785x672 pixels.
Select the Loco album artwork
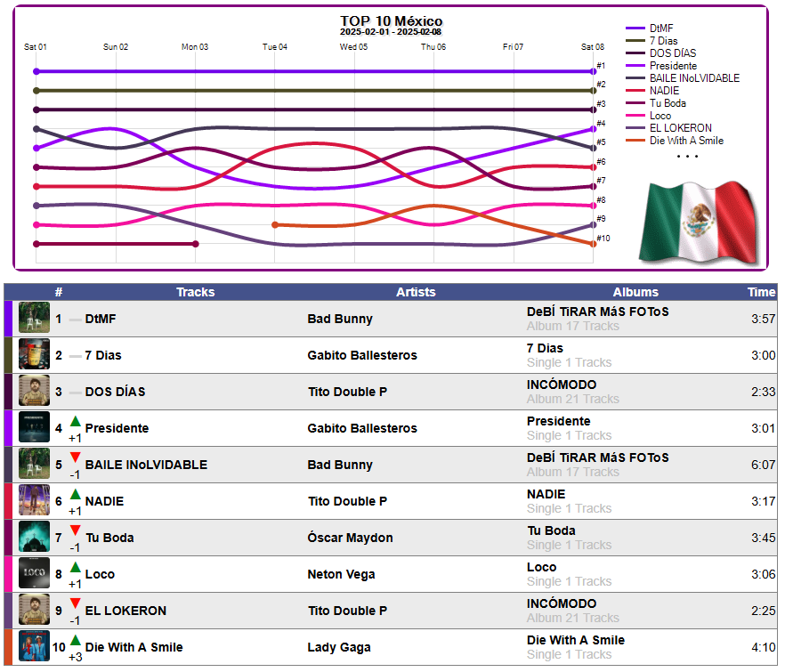[34, 573]
